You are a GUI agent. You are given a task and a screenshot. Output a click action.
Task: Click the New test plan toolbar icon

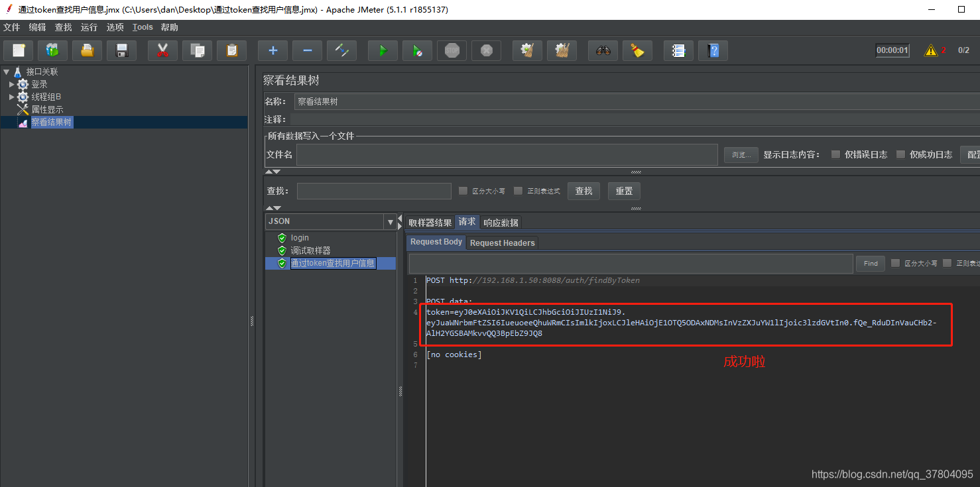click(19, 50)
